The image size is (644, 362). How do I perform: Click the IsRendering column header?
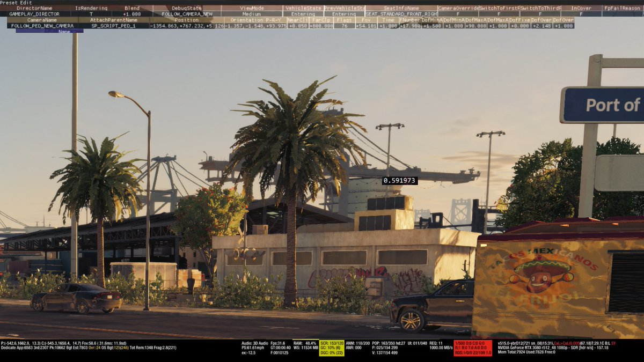click(91, 9)
